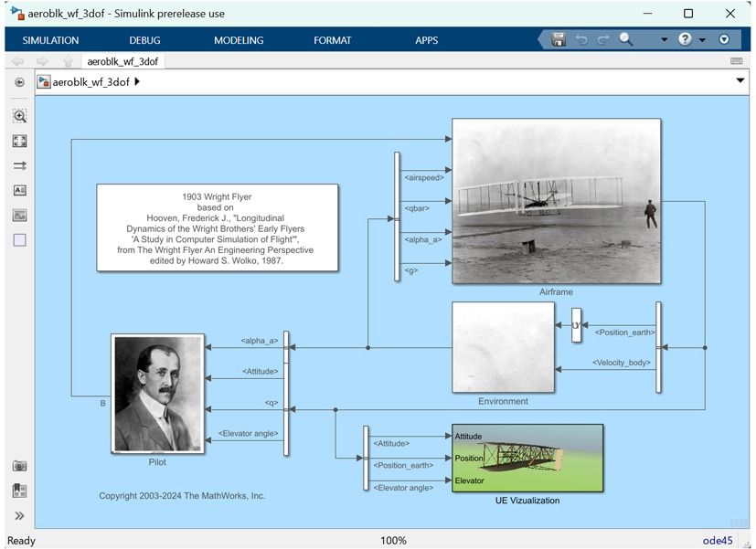Open the APPS ribbon tab

[426, 40]
